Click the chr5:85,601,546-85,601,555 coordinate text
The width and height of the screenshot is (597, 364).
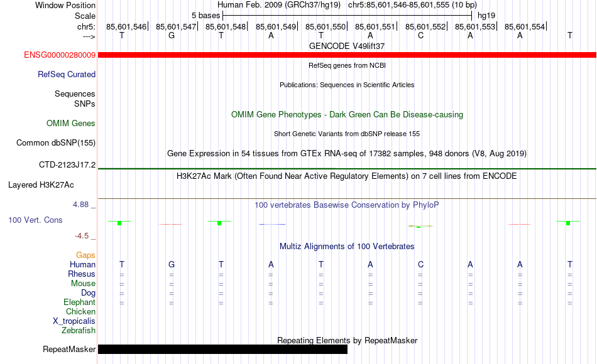[412, 5]
